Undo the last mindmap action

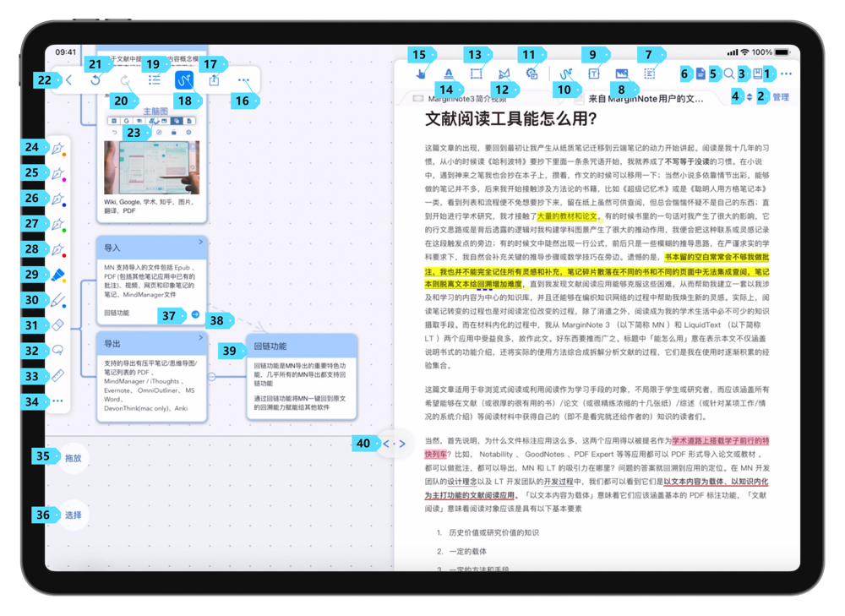pos(96,80)
